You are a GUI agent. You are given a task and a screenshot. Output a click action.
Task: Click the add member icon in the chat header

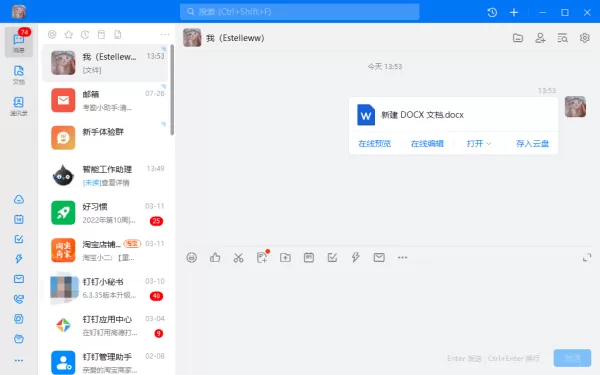point(540,38)
